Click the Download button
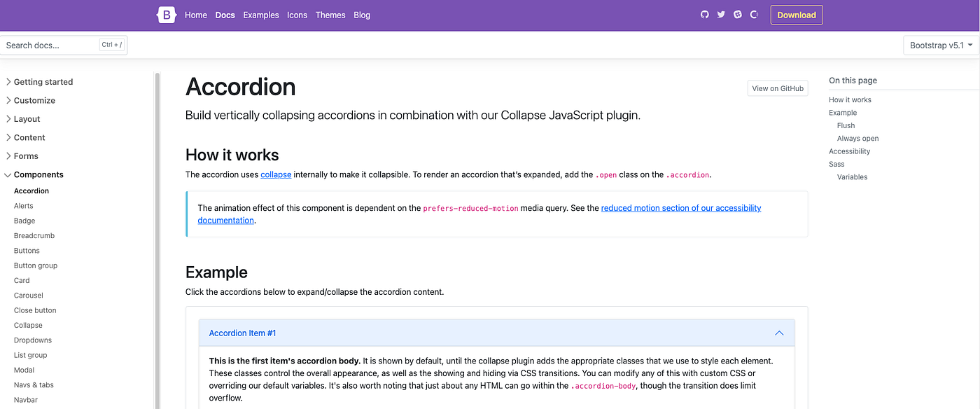Image resolution: width=980 pixels, height=409 pixels. pos(796,14)
